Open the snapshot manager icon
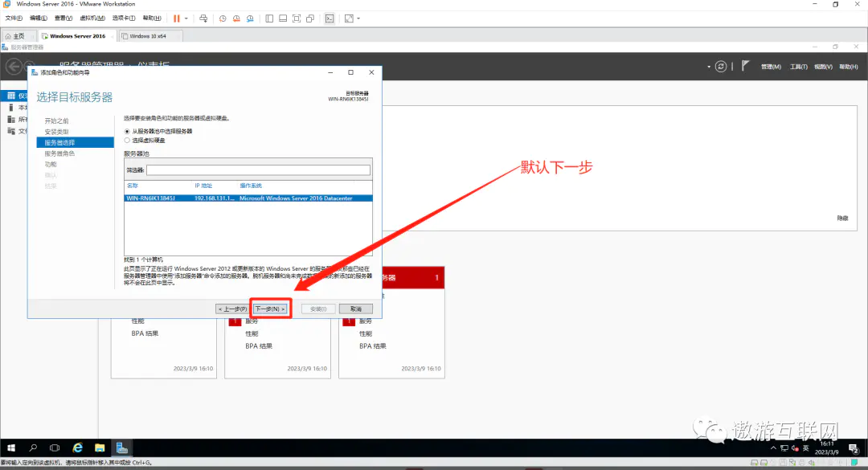 tap(250, 18)
